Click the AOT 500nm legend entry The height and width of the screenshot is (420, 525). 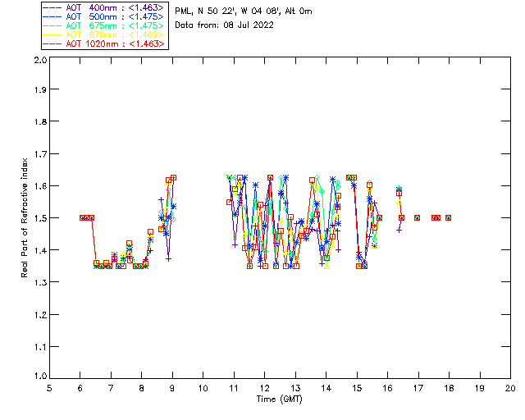(104, 16)
